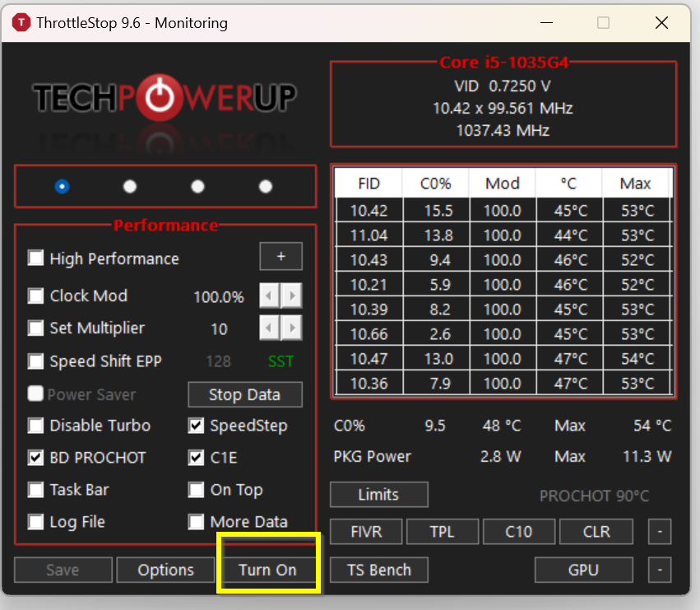Click the 1037.43 MHz frequency reading
The width and height of the screenshot is (700, 610).
tap(503, 131)
